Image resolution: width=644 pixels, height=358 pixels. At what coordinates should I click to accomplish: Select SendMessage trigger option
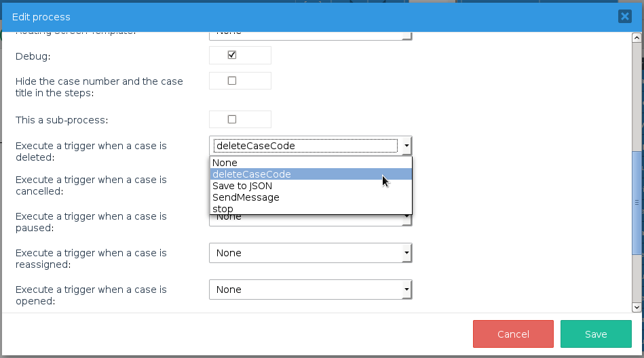coord(246,197)
